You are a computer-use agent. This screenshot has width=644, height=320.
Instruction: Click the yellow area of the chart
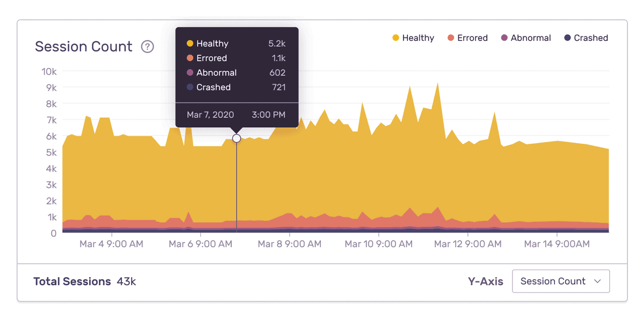click(376, 177)
